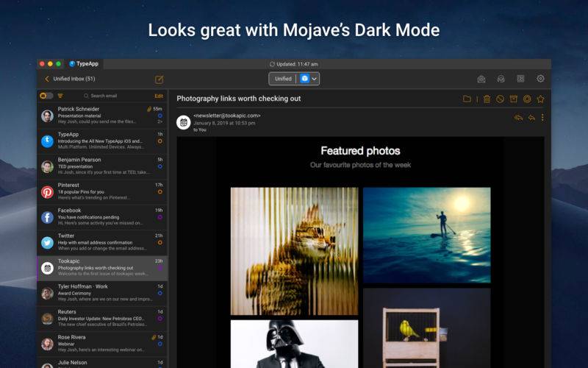Toggle the purple dot on the Facebook email
Viewport: 588px width, 368px height.
[159, 217]
